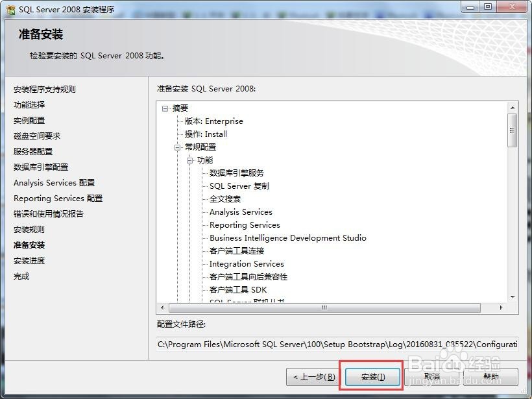
Task: Select 错误和使用情况报告 step in sidebar
Action: pyautogui.click(x=49, y=214)
